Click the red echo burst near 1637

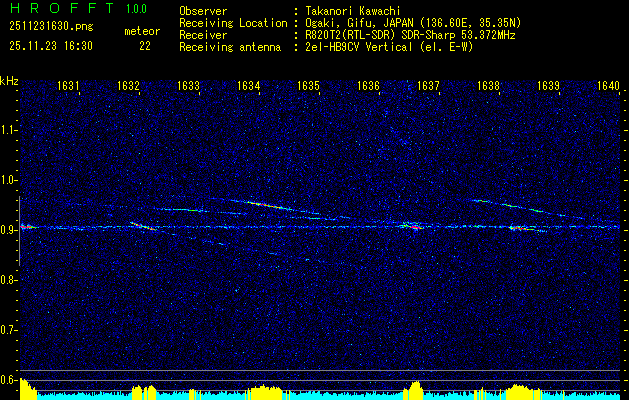tap(413, 227)
